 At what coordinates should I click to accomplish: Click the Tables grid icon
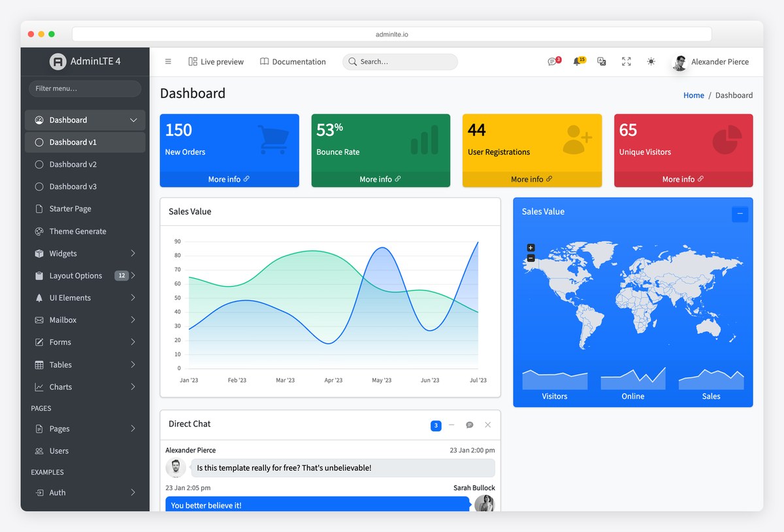(x=39, y=365)
